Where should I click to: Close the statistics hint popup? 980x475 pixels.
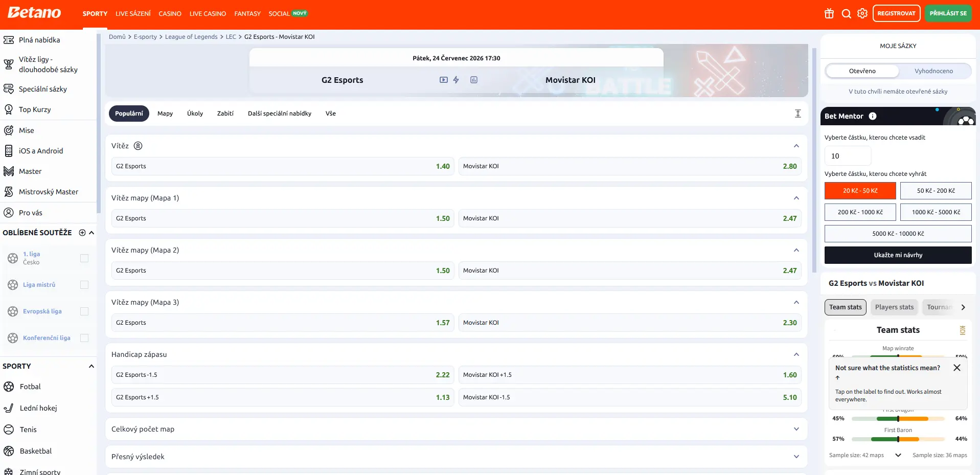click(957, 368)
